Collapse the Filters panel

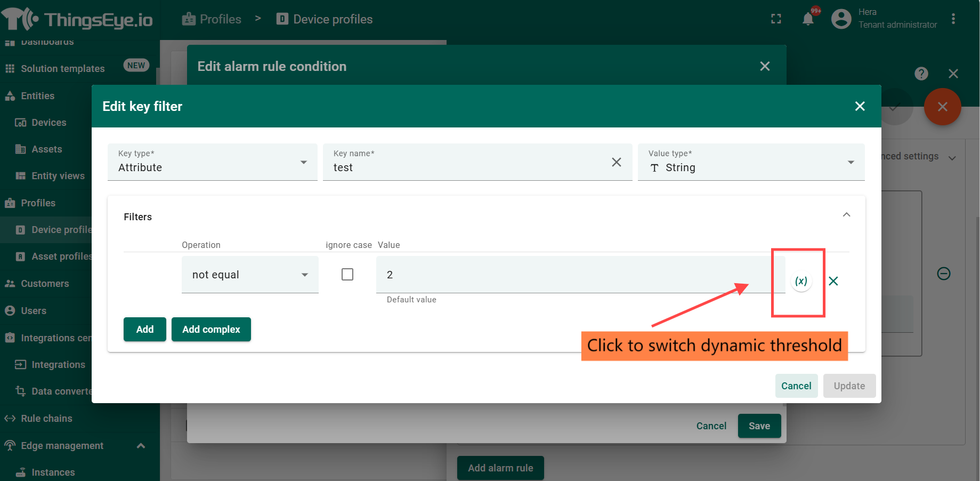[846, 215]
